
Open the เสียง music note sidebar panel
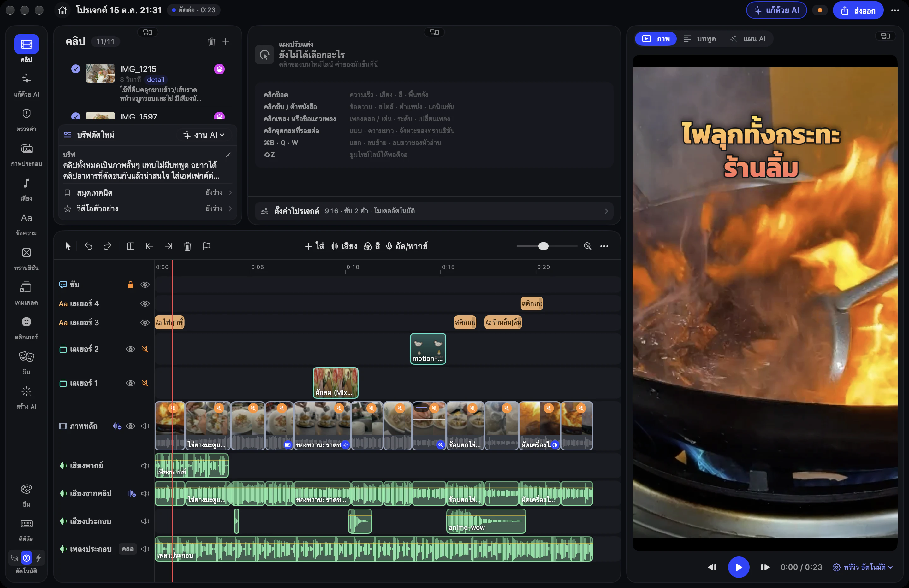[26, 189]
